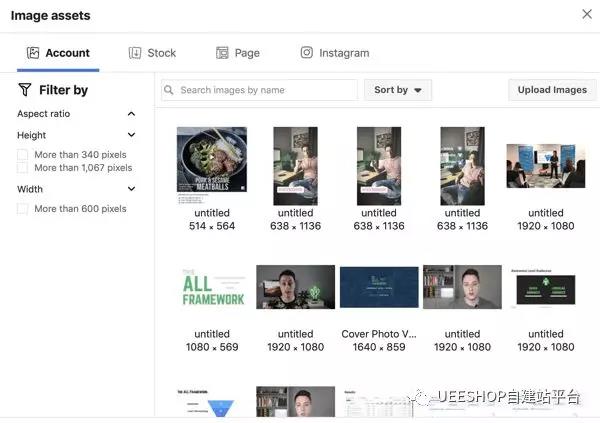Switch to the Page tab
600x423 pixels.
click(238, 53)
